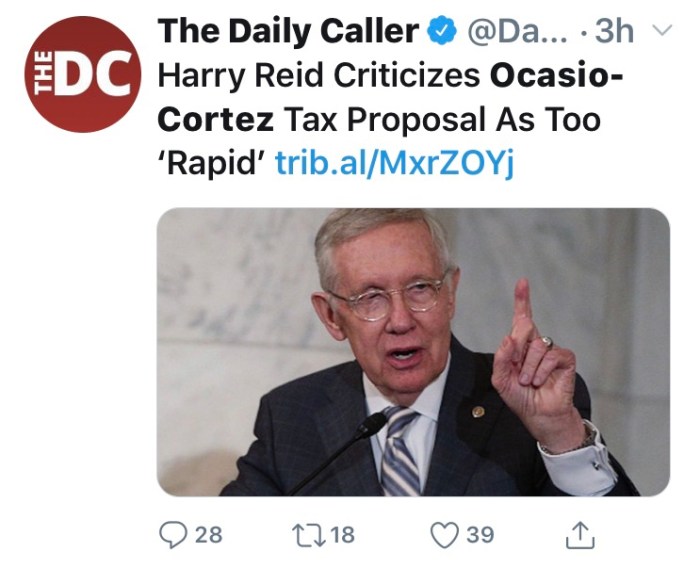This screenshot has height=568, width=700.
Task: Click the like count 39
Action: point(480,535)
